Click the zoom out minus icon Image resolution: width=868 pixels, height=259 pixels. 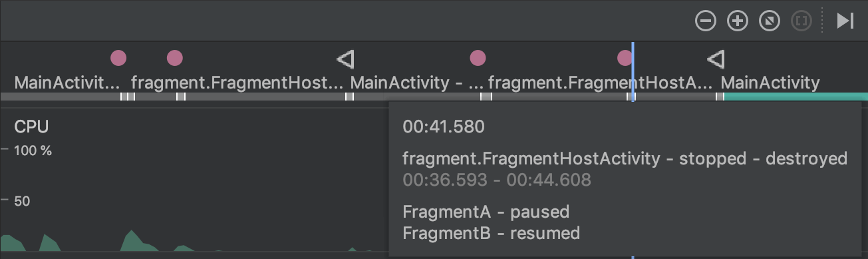(706, 21)
